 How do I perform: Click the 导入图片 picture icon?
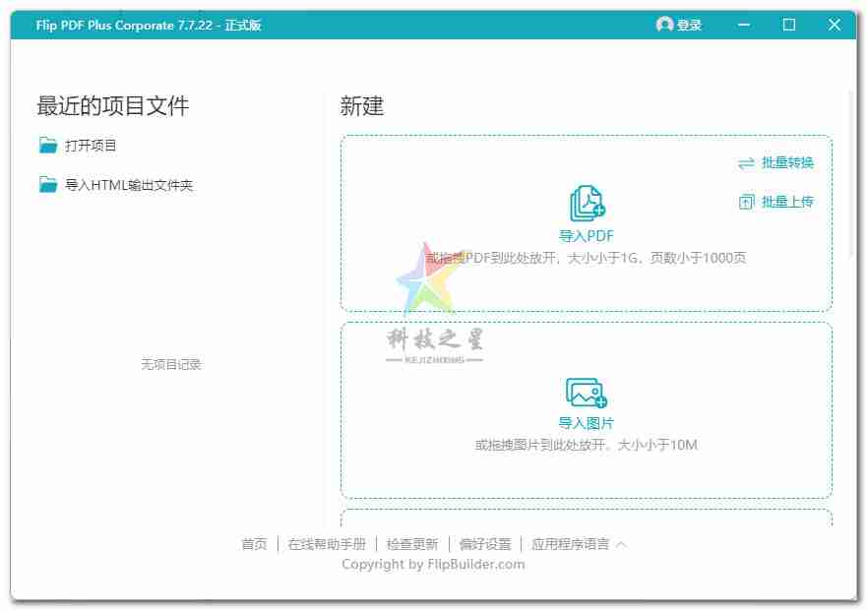tap(587, 393)
